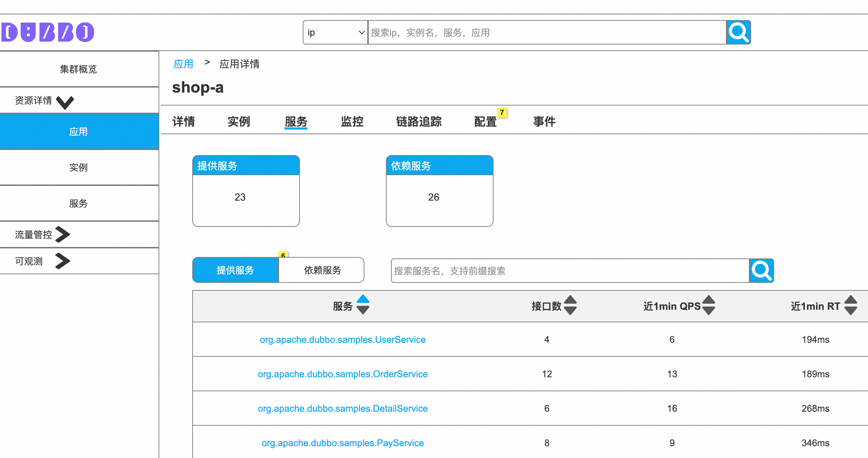Select 集群概览 in the sidebar
868x458 pixels.
pos(79,69)
